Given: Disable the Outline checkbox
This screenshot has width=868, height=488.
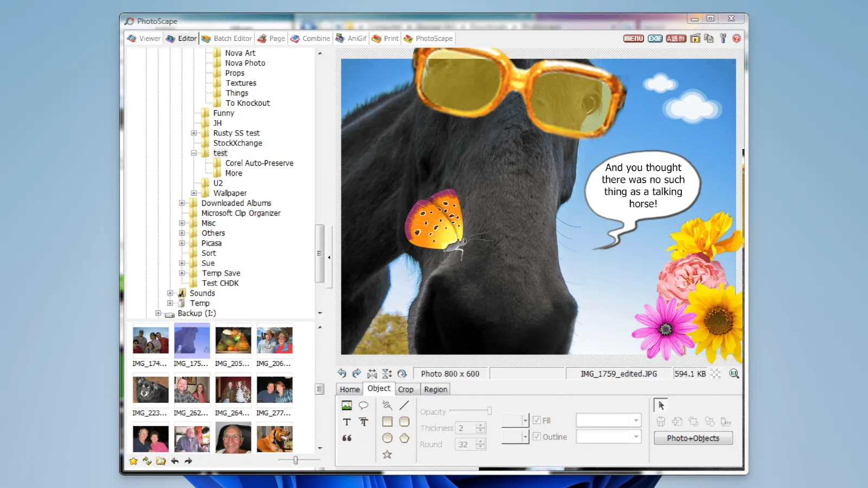Looking at the screenshot, I should (537, 436).
